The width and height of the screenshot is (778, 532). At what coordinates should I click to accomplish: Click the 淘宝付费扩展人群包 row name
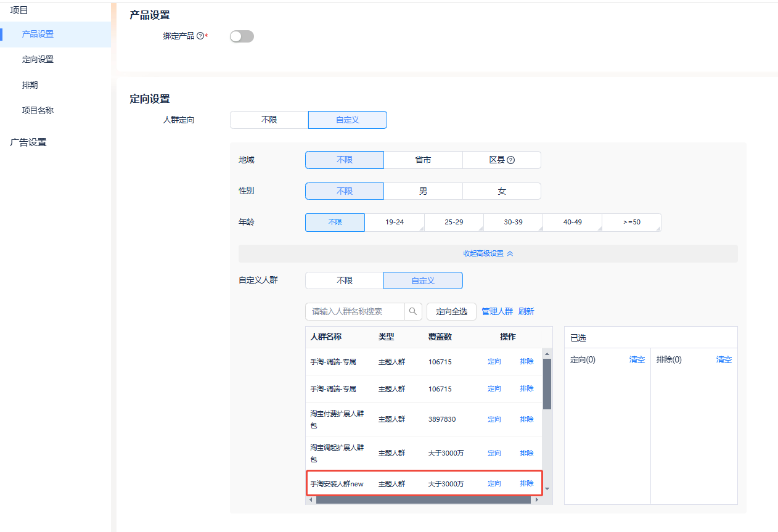337,419
